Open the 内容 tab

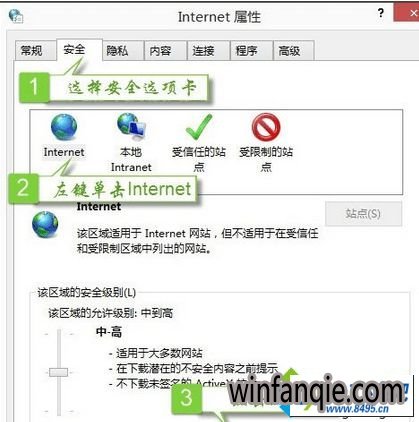click(160, 51)
